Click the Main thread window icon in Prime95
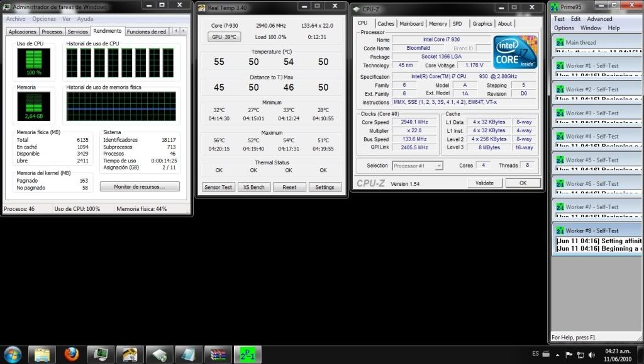This screenshot has width=644, height=364. (x=560, y=42)
